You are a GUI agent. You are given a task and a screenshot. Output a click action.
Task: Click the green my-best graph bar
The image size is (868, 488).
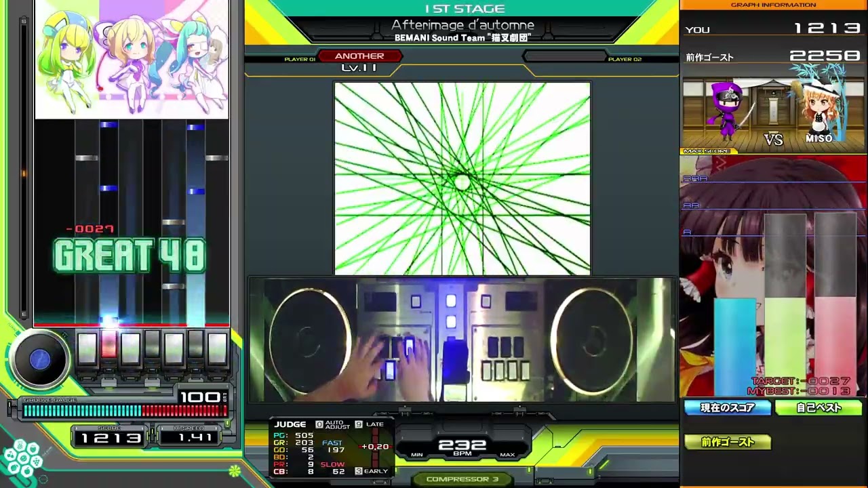[785, 304]
